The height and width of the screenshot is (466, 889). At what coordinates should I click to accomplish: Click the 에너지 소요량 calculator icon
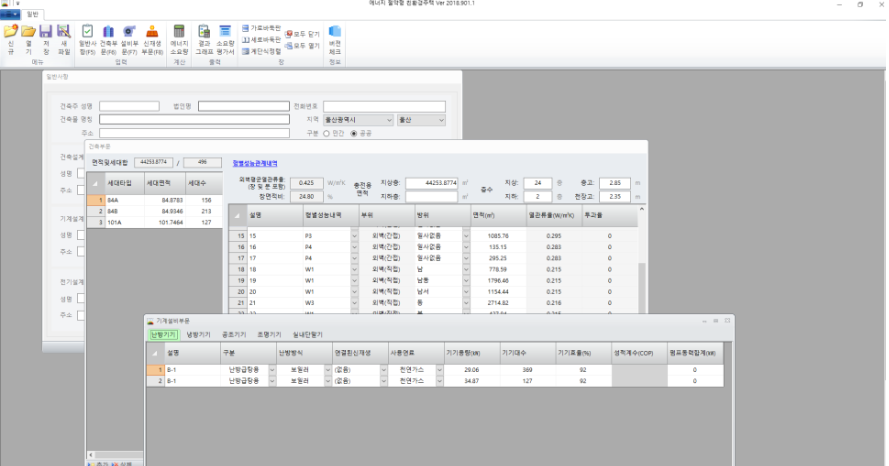(179, 32)
